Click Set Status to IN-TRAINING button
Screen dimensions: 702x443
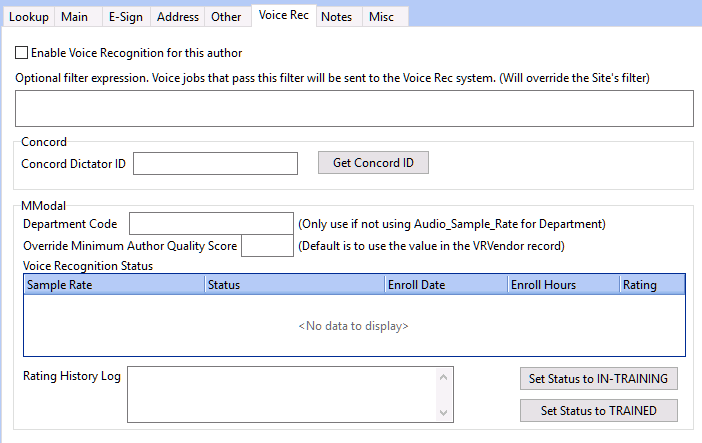tap(599, 378)
